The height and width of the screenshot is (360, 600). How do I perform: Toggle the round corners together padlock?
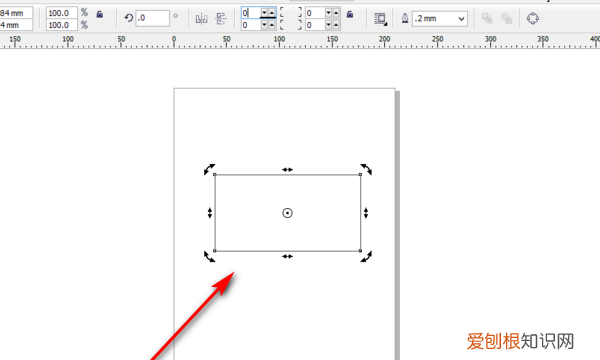[x=350, y=15]
